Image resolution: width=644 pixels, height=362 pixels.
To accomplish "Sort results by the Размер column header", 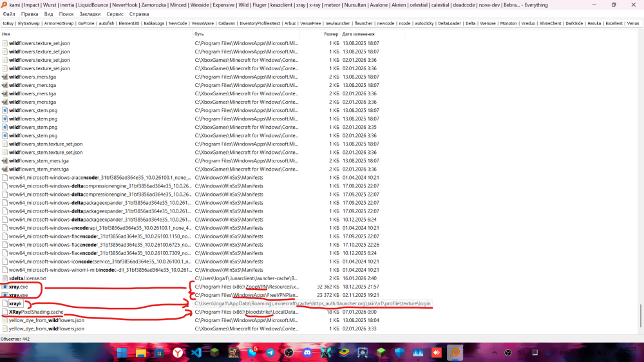I will point(320,34).
